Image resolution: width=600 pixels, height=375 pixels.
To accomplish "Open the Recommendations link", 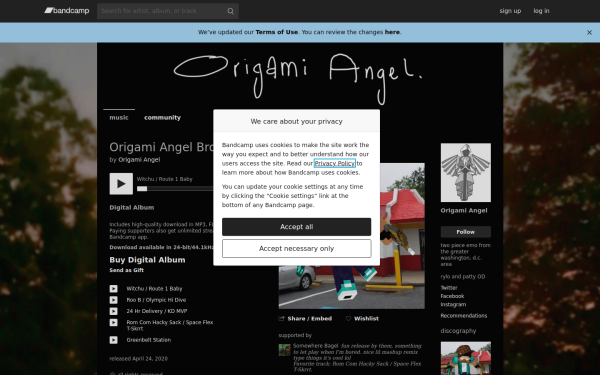I will point(464,316).
